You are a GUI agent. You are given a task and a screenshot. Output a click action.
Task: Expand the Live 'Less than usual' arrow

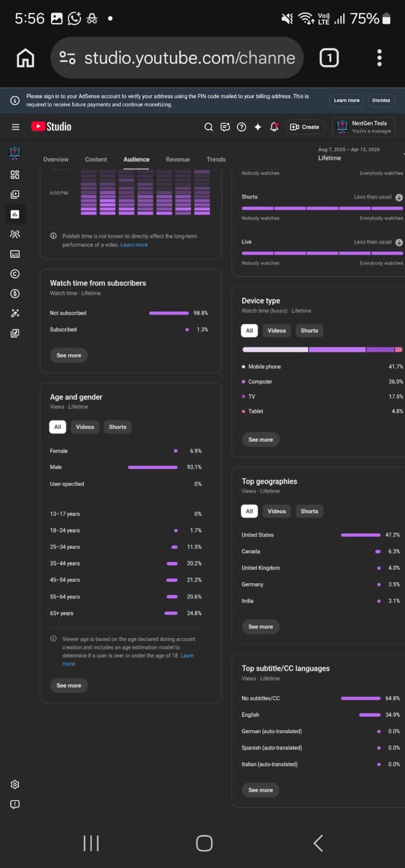pyautogui.click(x=399, y=242)
